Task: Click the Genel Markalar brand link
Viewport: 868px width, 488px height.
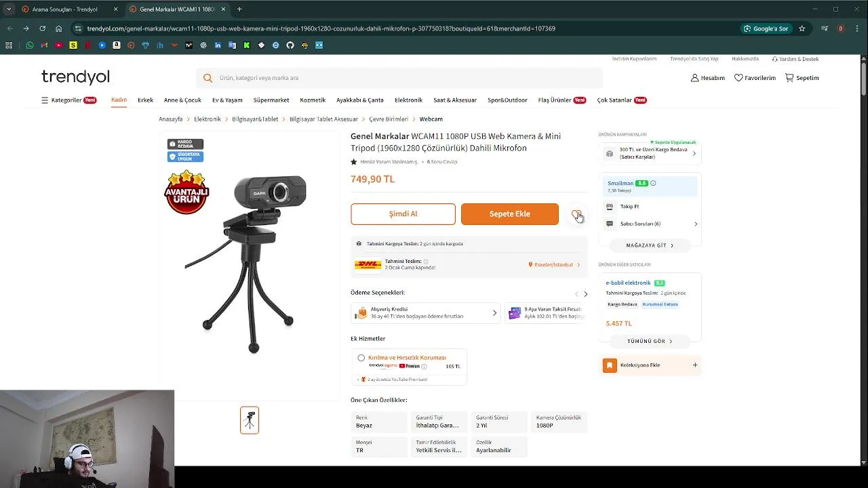Action: 380,136
